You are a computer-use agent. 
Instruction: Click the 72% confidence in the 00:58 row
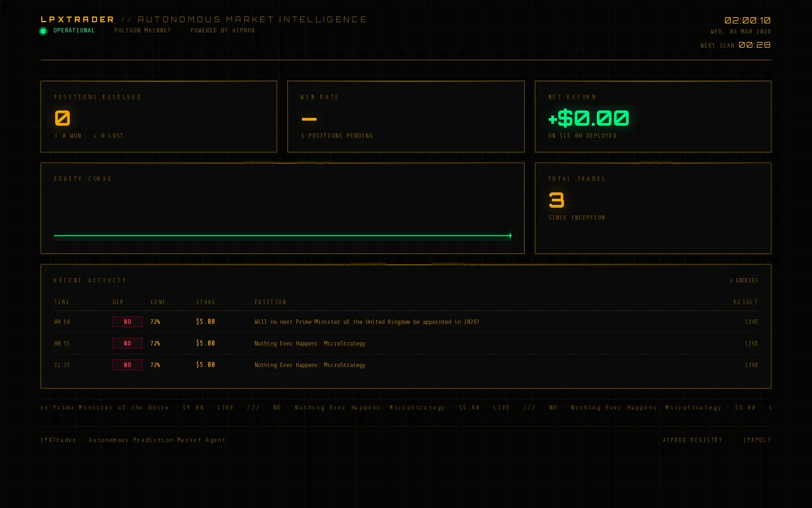coord(155,322)
